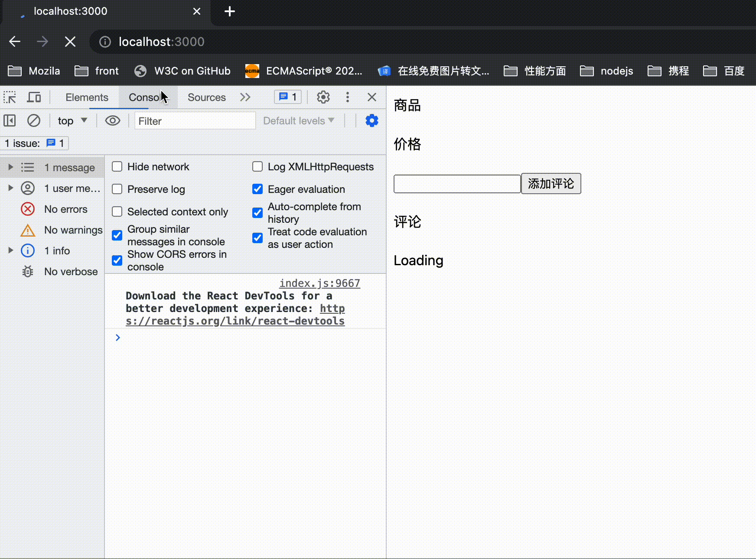Viewport: 756px width, 559px height.
Task: Clear the console with the ban icon
Action: click(x=34, y=120)
